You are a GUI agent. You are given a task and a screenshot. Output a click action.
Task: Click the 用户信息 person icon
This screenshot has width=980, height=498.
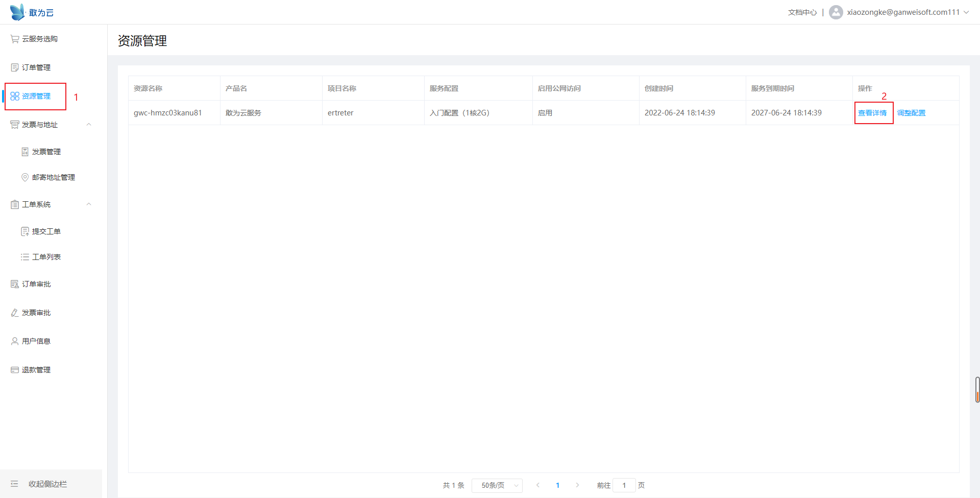[x=15, y=341]
